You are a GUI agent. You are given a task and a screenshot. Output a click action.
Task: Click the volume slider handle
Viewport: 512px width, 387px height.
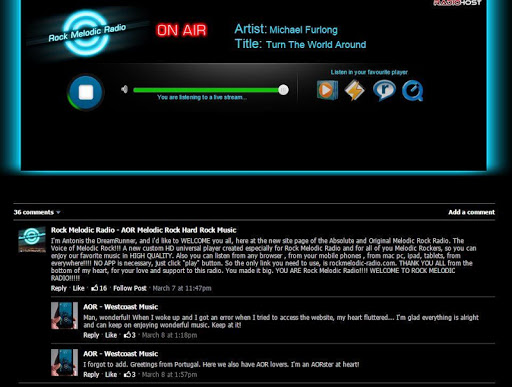pos(283,90)
